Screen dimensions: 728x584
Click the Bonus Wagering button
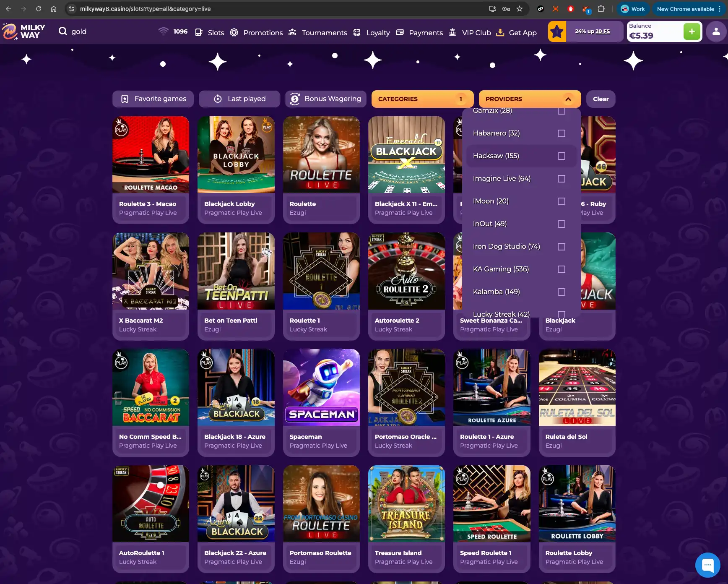[325, 99]
